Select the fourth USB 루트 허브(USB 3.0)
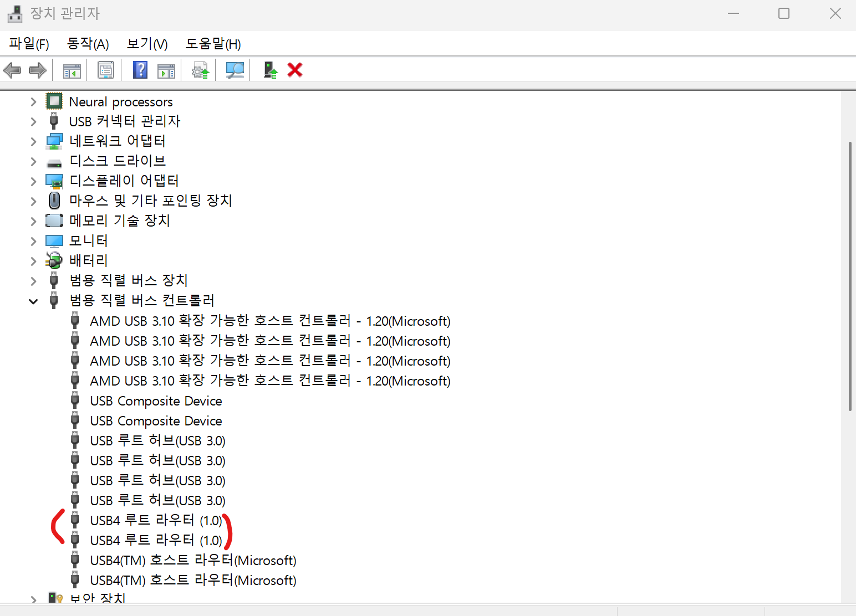Image resolution: width=856 pixels, height=616 pixels. point(157,500)
